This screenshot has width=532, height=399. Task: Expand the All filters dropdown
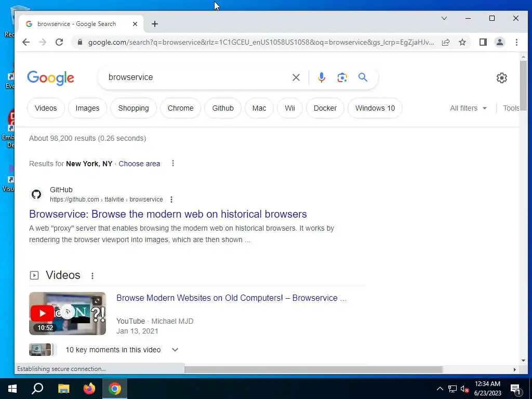[468, 108]
